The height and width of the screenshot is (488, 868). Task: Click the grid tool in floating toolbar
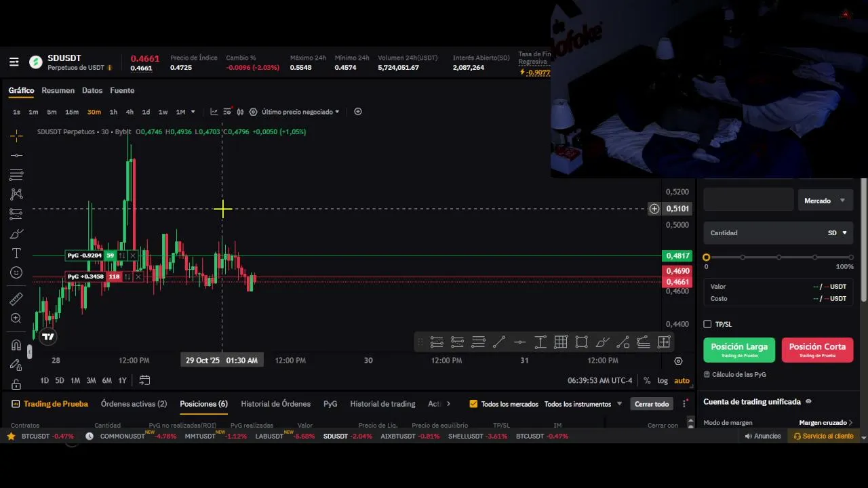(561, 342)
